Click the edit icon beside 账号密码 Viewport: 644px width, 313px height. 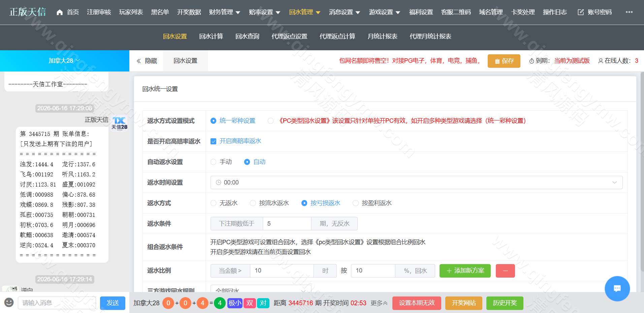tap(581, 12)
